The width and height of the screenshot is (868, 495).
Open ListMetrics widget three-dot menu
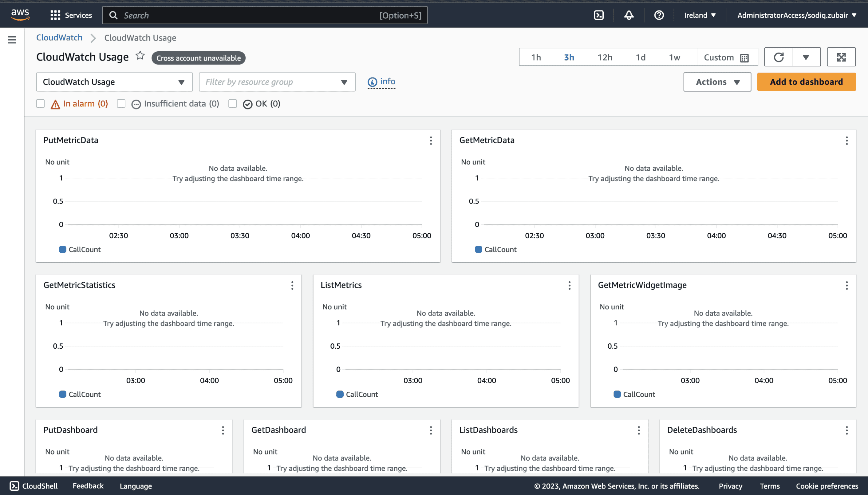(x=569, y=286)
